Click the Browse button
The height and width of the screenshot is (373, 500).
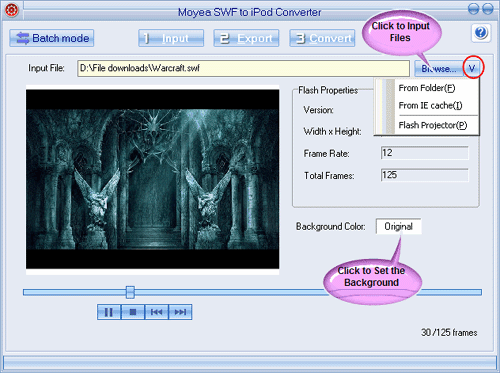tap(439, 69)
